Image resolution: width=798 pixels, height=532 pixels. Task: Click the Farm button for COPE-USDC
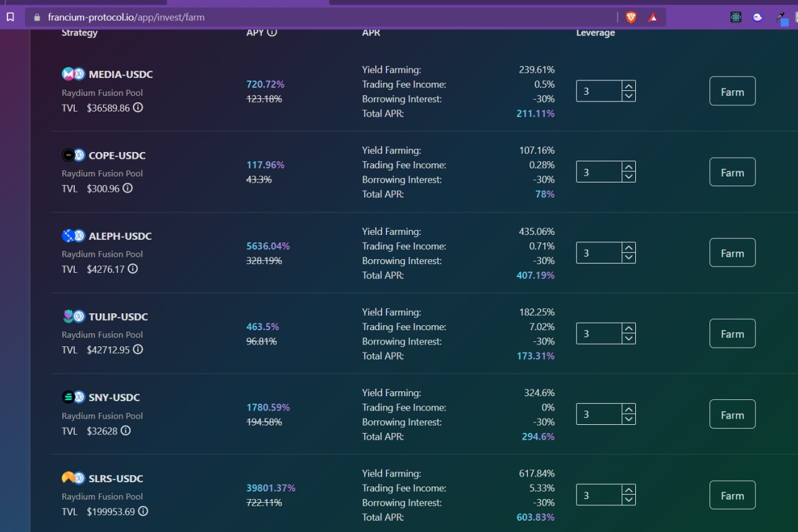pyautogui.click(x=733, y=172)
